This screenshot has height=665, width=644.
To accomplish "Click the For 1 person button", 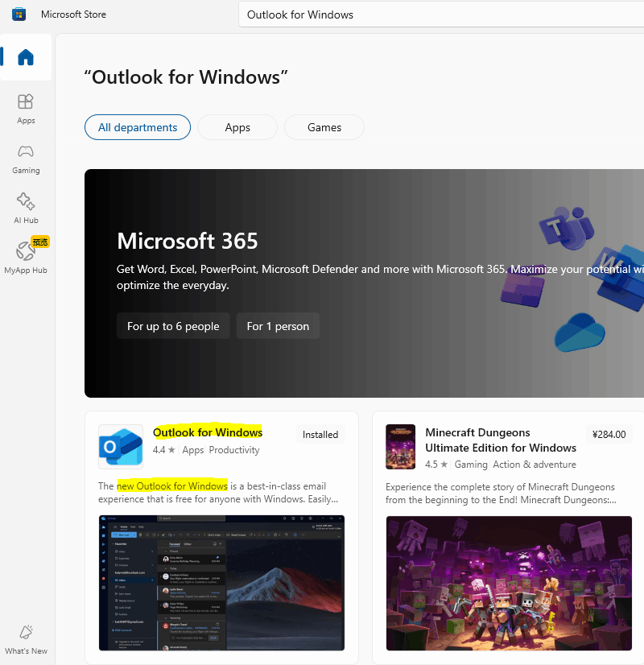I will click(x=278, y=326).
